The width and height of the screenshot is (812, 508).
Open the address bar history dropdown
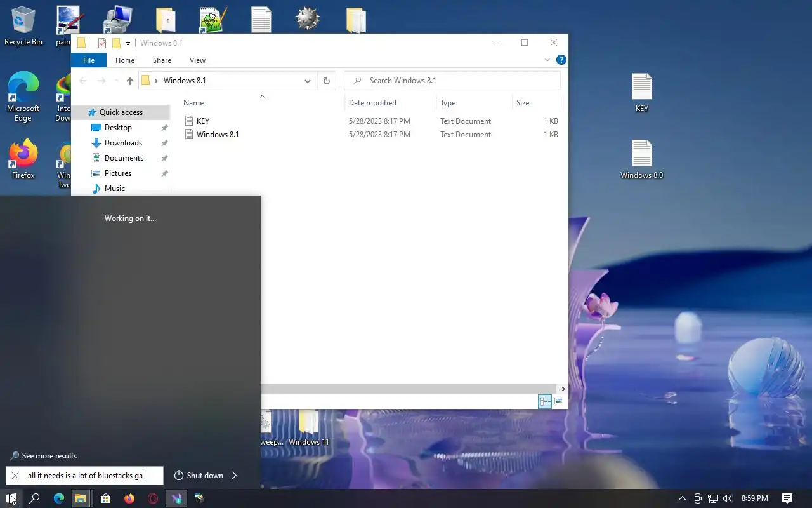point(307,81)
